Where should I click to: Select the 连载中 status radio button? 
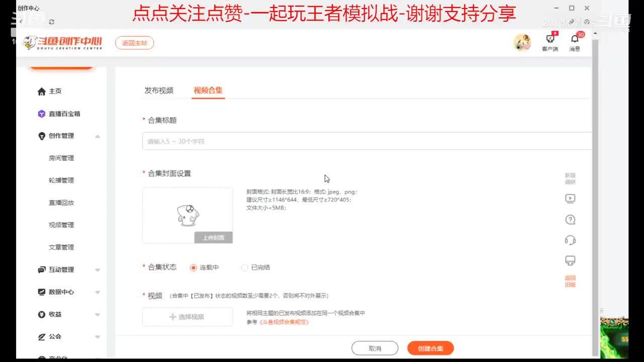tap(193, 267)
